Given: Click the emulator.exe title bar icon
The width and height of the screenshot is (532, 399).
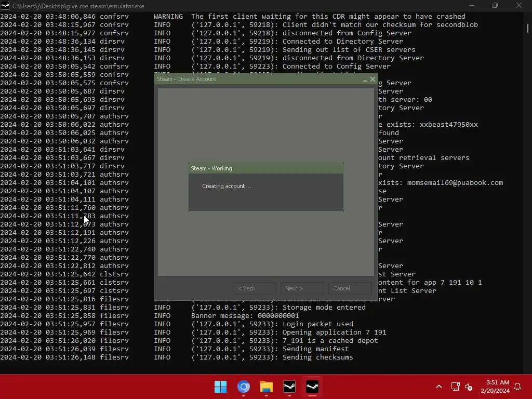Looking at the screenshot, I should (x=5, y=6).
